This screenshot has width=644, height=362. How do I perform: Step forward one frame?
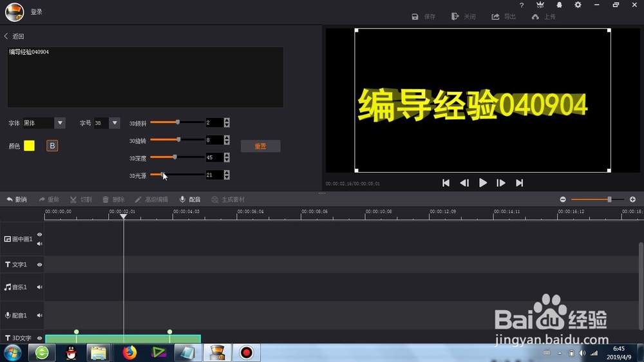(500, 183)
